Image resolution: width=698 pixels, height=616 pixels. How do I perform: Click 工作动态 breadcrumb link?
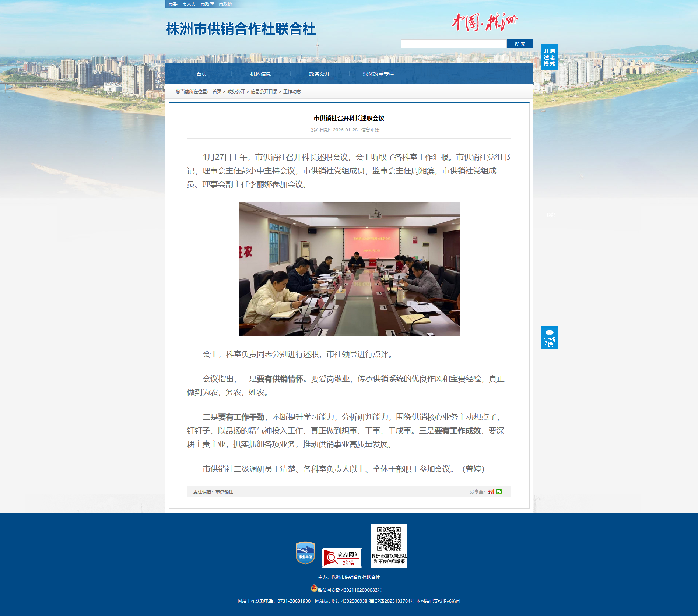point(292,92)
